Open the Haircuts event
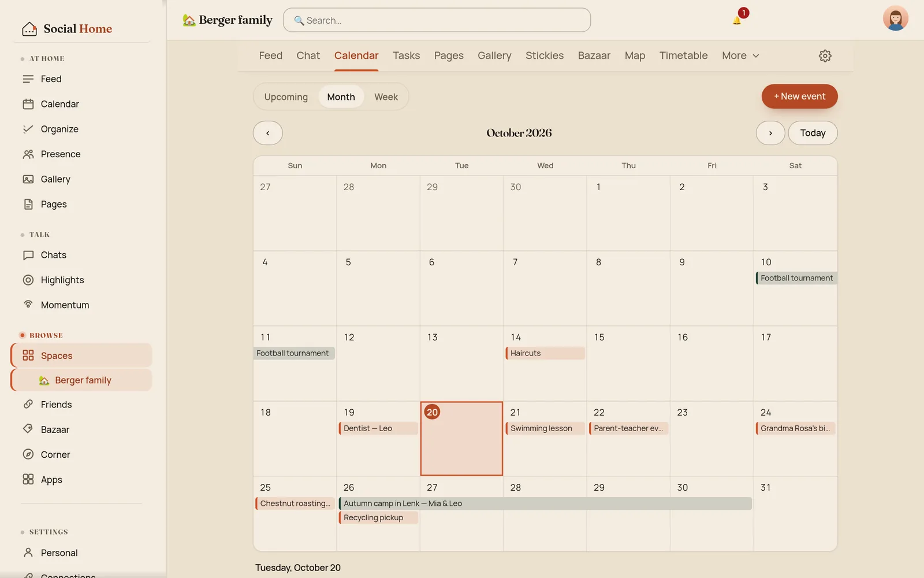 (x=545, y=353)
